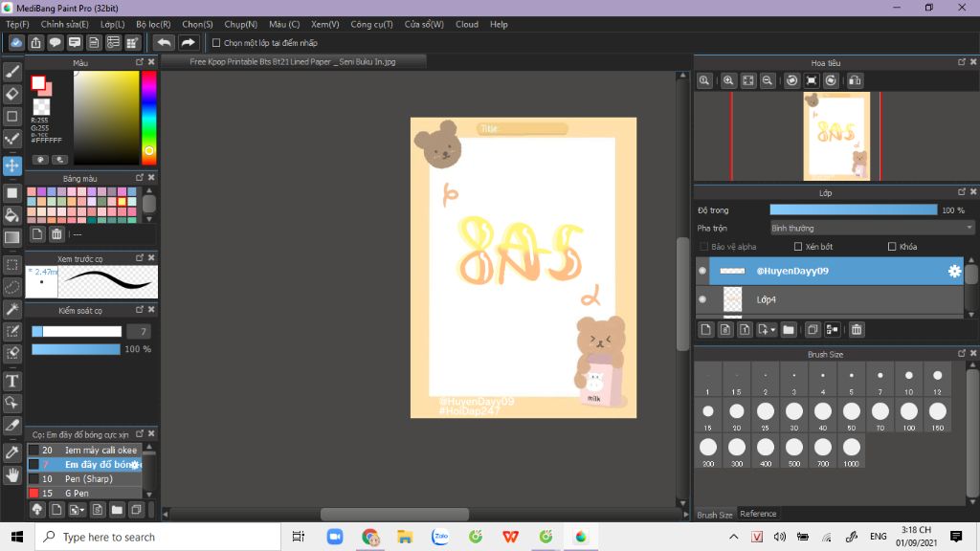
Task: Delete layer with the trash icon
Action: click(857, 330)
